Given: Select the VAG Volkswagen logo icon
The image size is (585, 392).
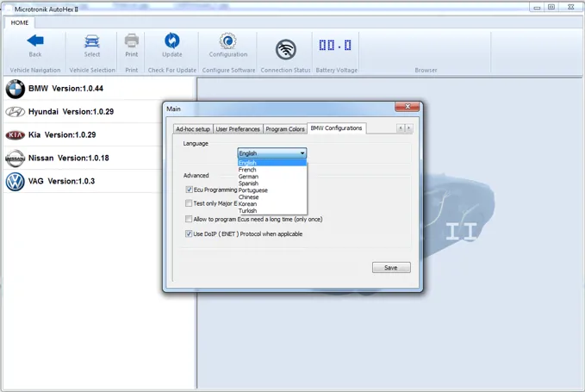Looking at the screenshot, I should click(16, 182).
